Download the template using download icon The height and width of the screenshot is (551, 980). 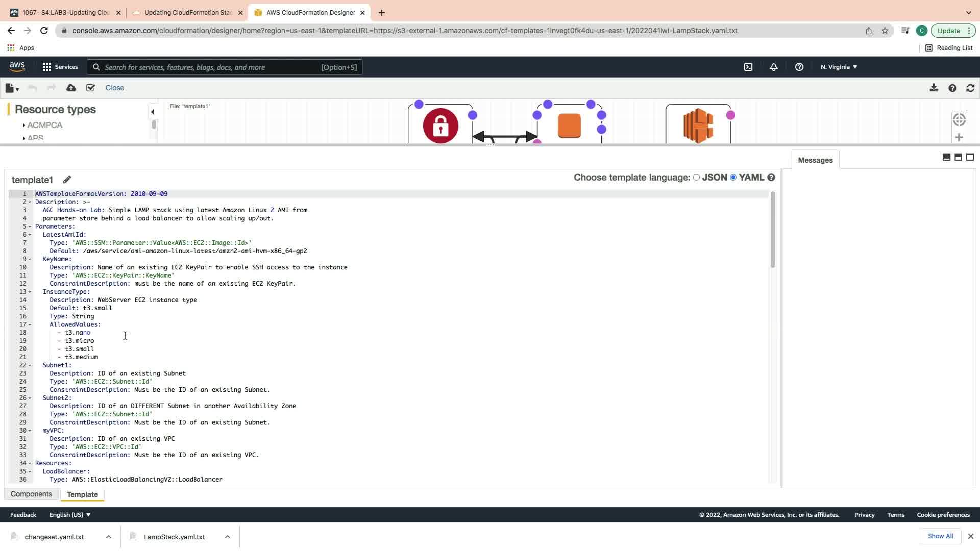(934, 88)
